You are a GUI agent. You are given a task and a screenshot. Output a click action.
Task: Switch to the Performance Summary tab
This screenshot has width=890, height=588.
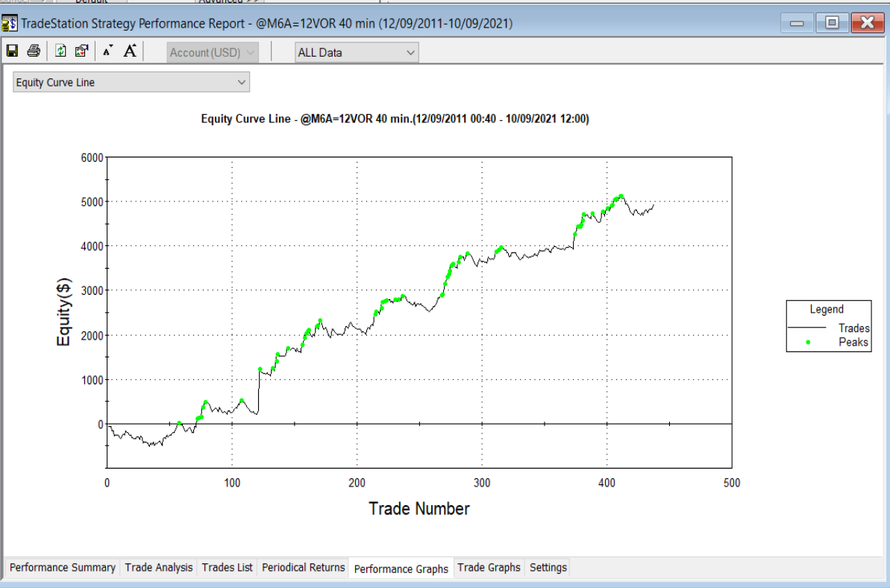(63, 567)
